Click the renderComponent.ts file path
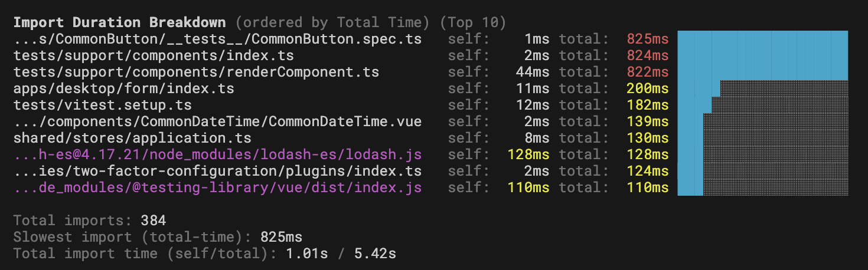Image resolution: width=868 pixels, height=270 pixels. tap(196, 73)
